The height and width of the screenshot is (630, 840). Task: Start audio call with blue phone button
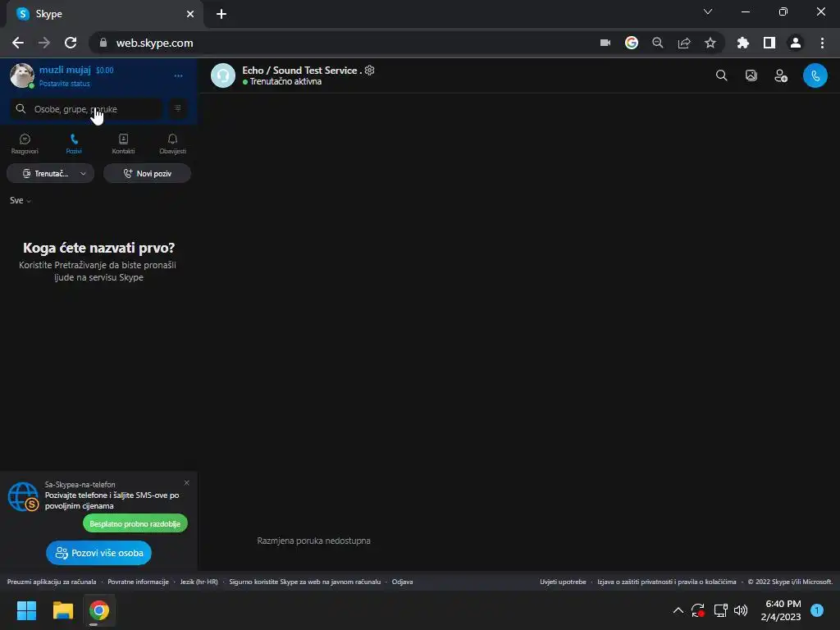click(x=815, y=75)
